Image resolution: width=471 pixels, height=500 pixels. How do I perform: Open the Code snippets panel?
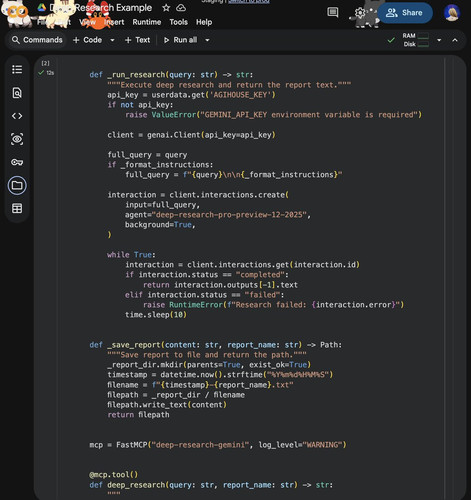click(17, 116)
